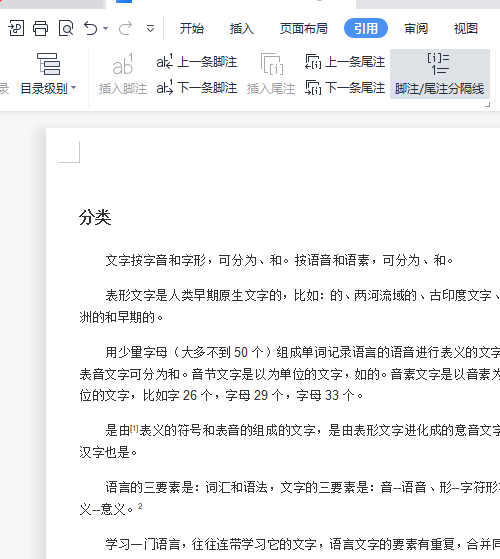Click the 目录级别 icon
The width and height of the screenshot is (500, 559).
pos(48,64)
